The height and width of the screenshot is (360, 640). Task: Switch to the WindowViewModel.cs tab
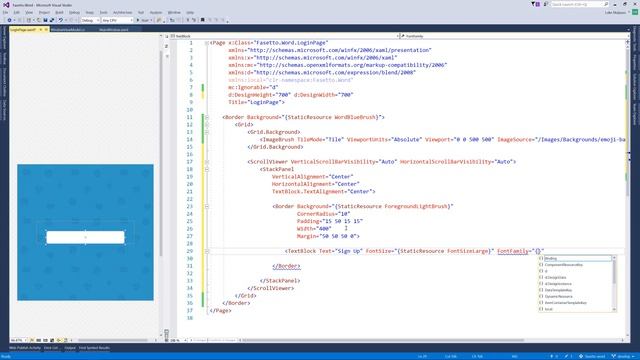point(68,29)
